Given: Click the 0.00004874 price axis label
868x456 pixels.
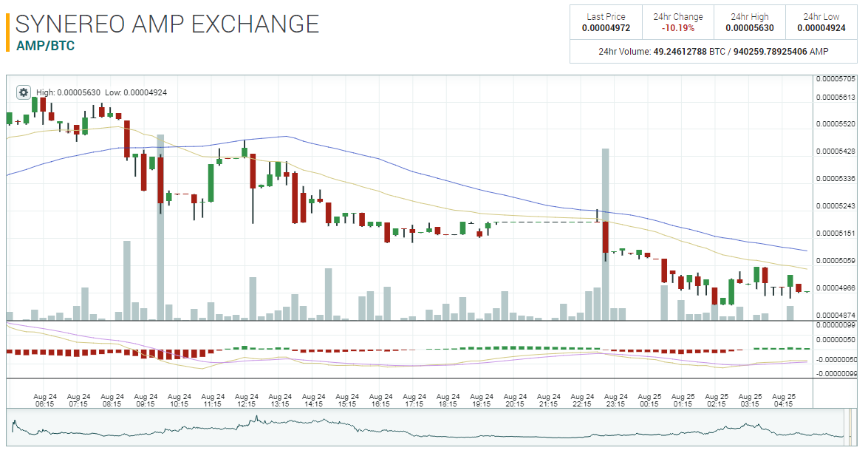Looking at the screenshot, I should [835, 316].
